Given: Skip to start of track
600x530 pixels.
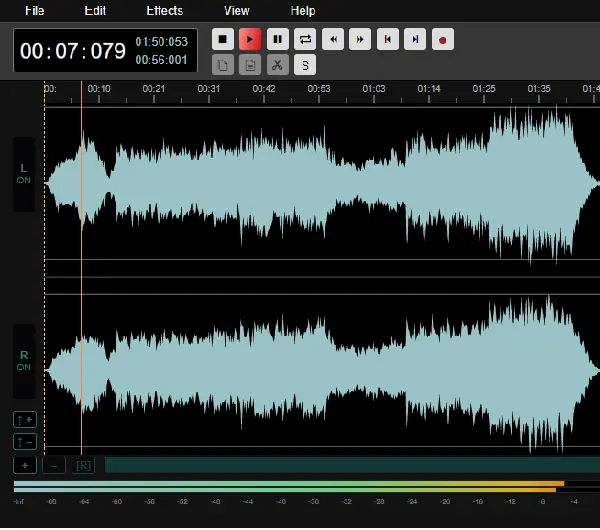Looking at the screenshot, I should pyautogui.click(x=388, y=39).
